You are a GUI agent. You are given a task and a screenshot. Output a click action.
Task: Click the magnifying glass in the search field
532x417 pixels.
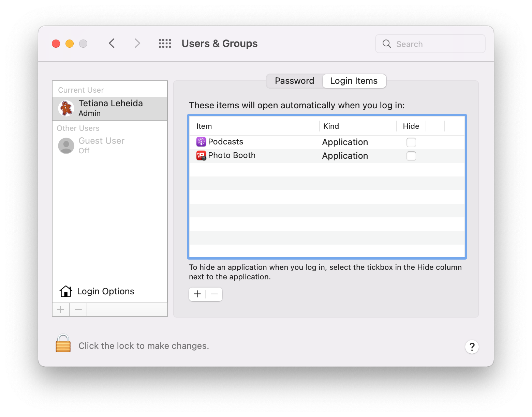tap(386, 44)
